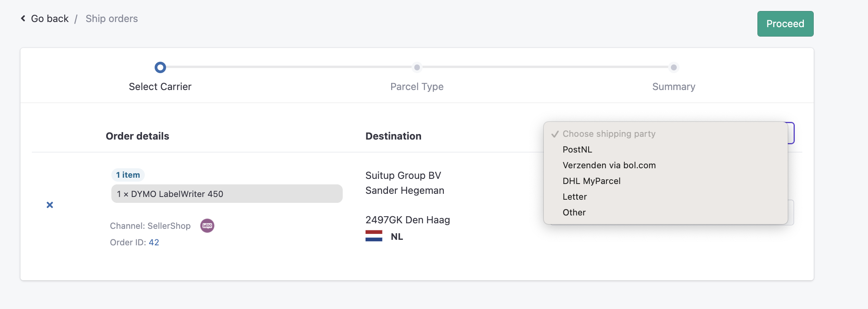Click the Summary step dot
868x309 pixels.
click(674, 67)
